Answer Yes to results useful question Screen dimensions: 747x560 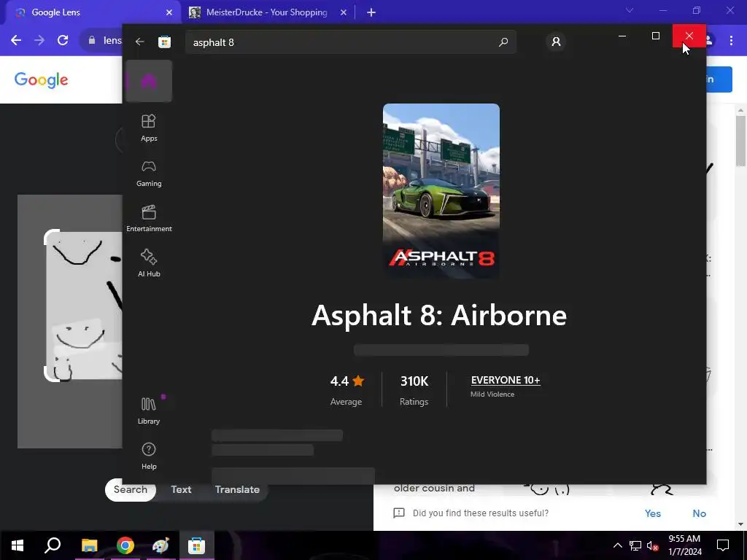(x=653, y=513)
